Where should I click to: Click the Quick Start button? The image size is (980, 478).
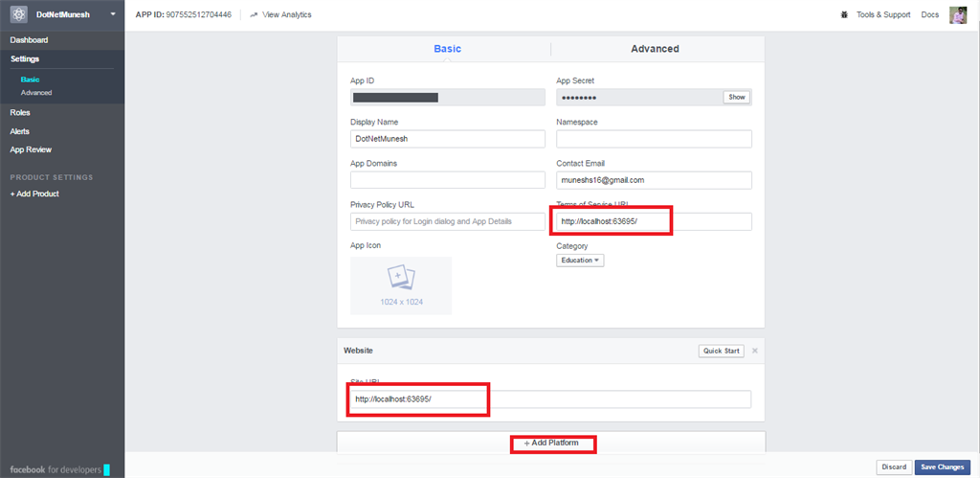(721, 351)
